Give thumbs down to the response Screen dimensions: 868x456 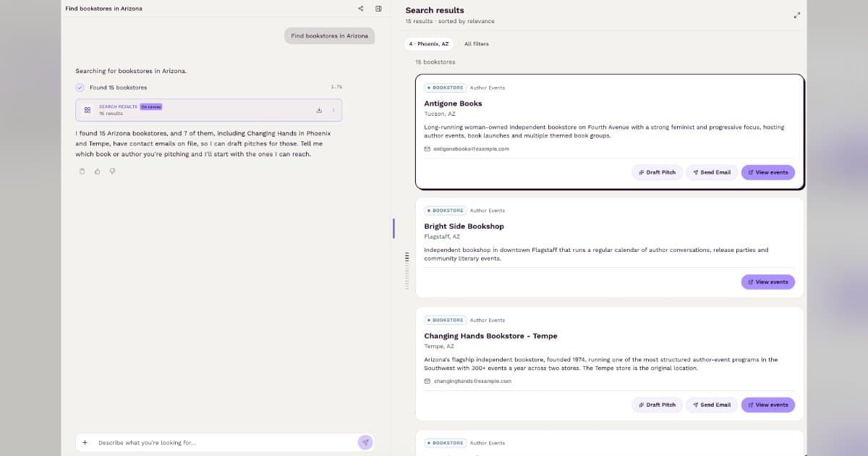click(x=112, y=172)
